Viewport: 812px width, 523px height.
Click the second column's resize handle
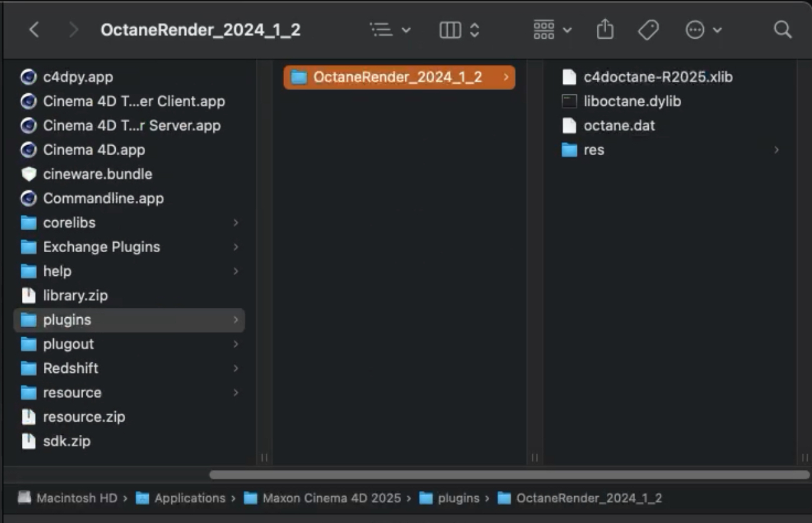[x=534, y=457]
